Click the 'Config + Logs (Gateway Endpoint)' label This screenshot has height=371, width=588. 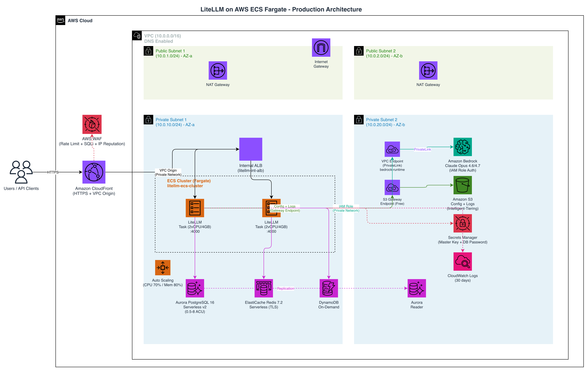285,208
